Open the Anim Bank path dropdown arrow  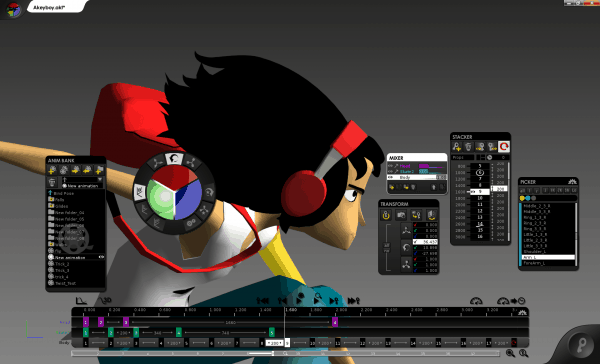click(x=100, y=180)
